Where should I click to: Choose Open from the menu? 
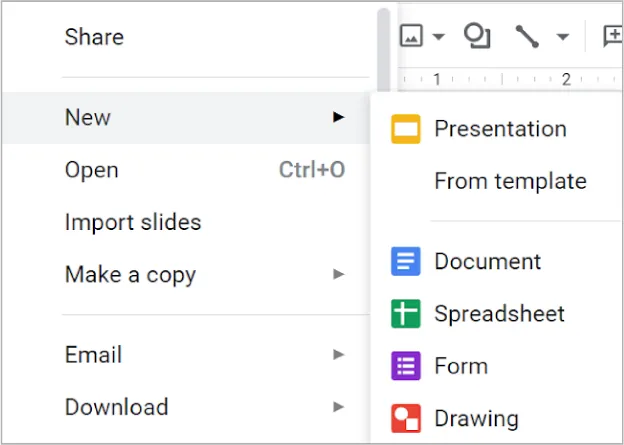pos(91,170)
